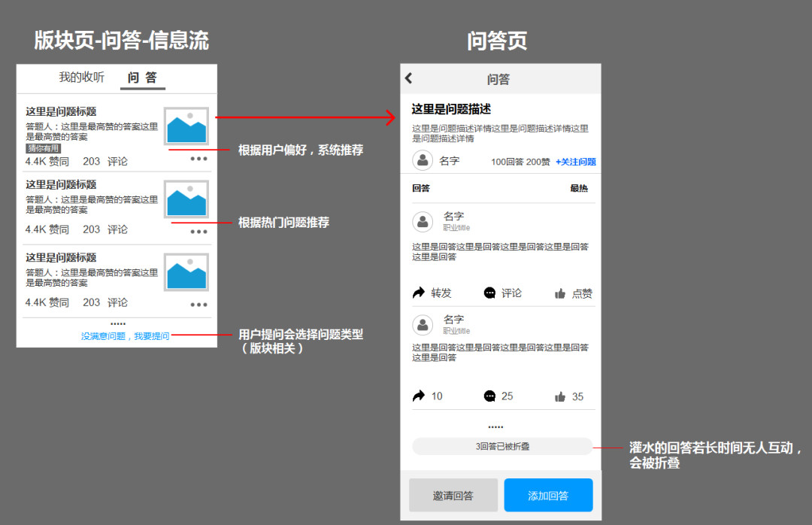
Task: Open more options on third question card
Action: [198, 305]
